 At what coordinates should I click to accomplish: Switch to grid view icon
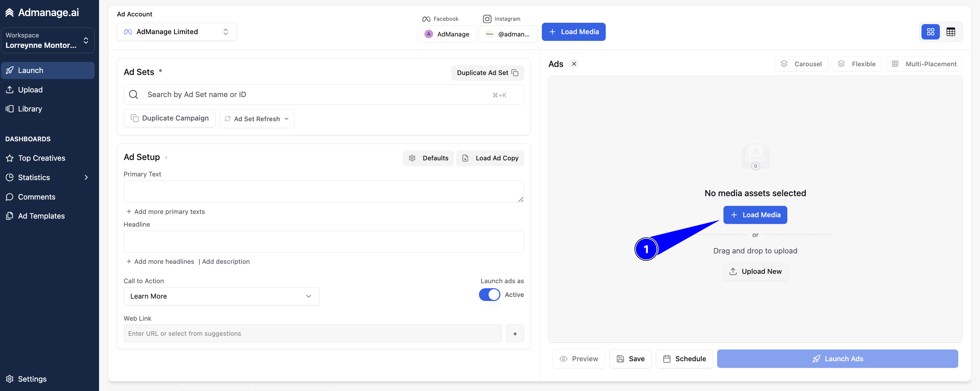(930, 32)
